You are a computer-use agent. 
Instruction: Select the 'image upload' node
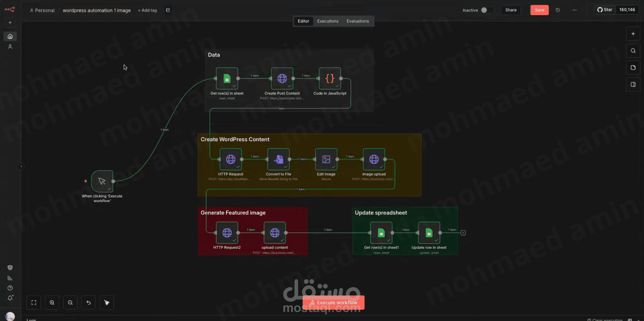pyautogui.click(x=374, y=159)
